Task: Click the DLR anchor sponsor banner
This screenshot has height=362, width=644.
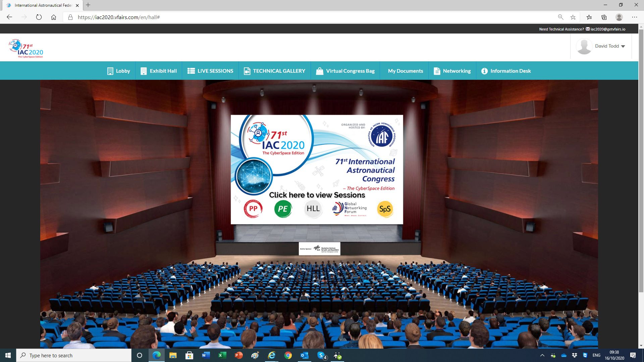Action: (x=319, y=249)
